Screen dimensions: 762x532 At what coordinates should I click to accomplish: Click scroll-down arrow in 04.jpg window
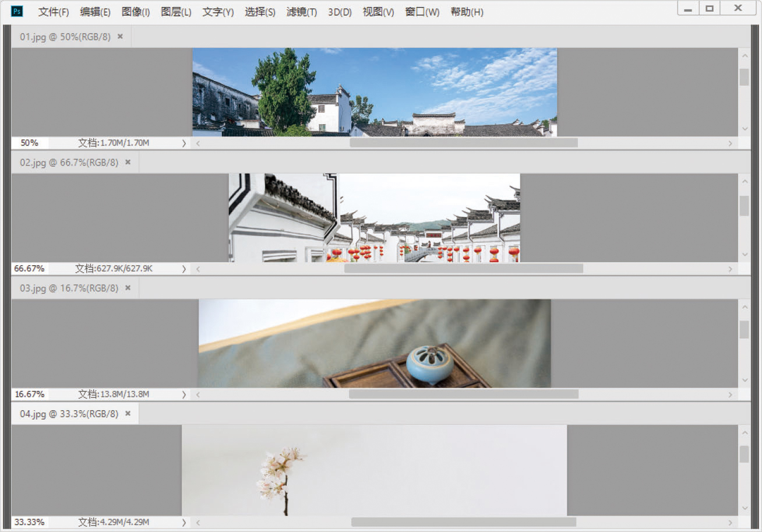[x=744, y=508]
